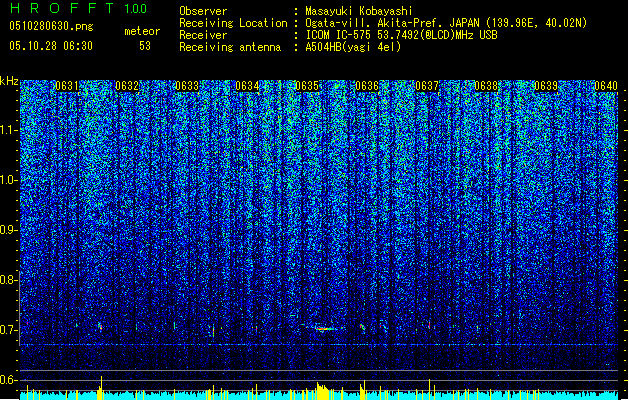Click the 0637 time marker

click(427, 86)
